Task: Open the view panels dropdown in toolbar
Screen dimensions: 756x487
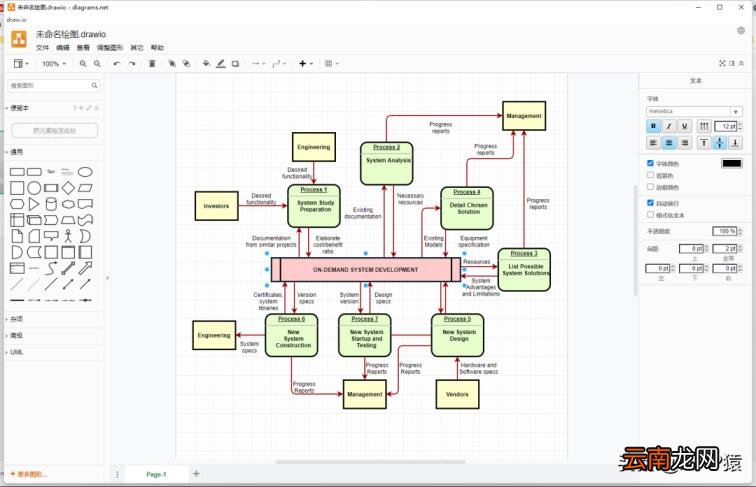Action: click(x=21, y=64)
